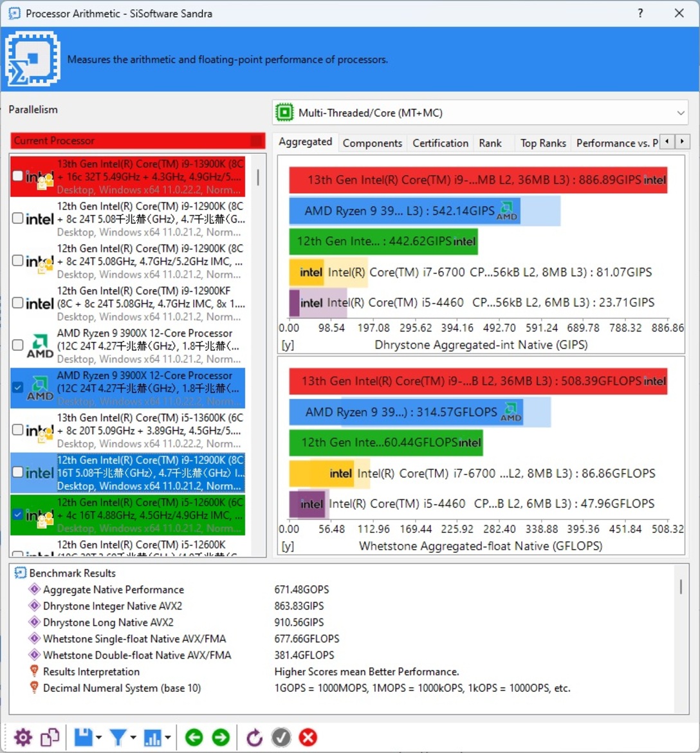Viewport: 700px width, 753px height.
Task: Untick the checked blue Ryzen 9 3900X checkbox
Action: [x=18, y=387]
